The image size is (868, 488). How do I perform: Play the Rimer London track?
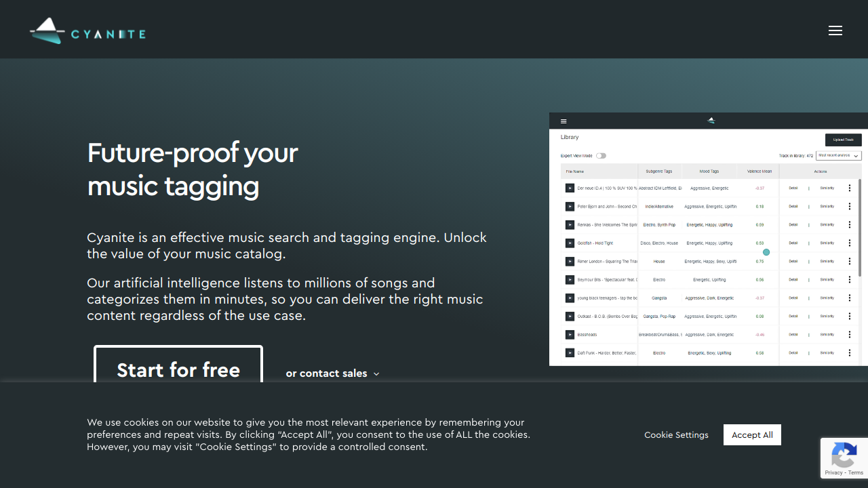click(570, 261)
